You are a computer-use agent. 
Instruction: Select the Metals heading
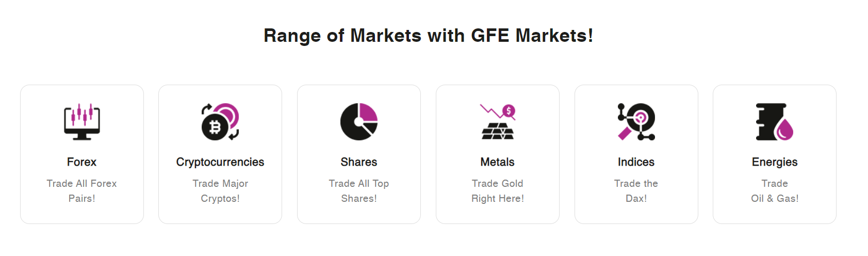[x=498, y=162]
